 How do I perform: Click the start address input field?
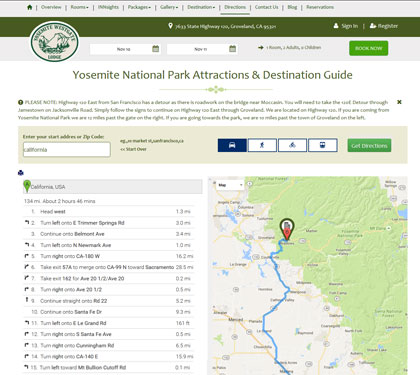(67, 149)
